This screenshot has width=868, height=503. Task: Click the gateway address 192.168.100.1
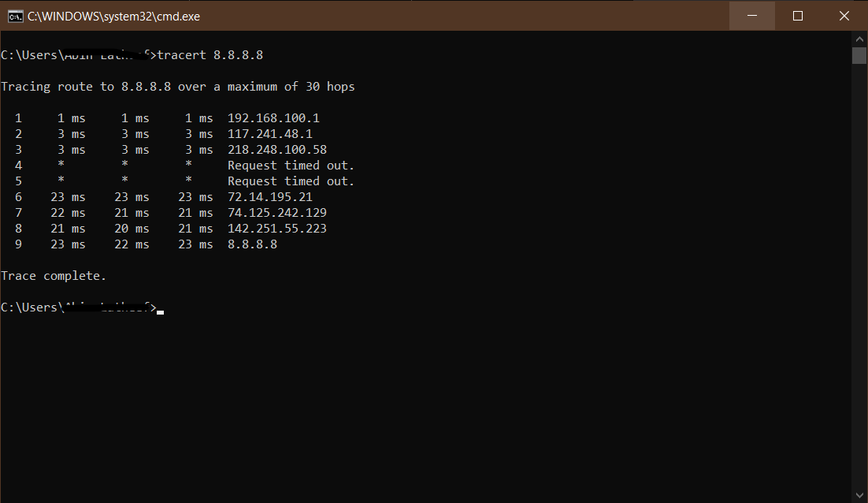[273, 117]
